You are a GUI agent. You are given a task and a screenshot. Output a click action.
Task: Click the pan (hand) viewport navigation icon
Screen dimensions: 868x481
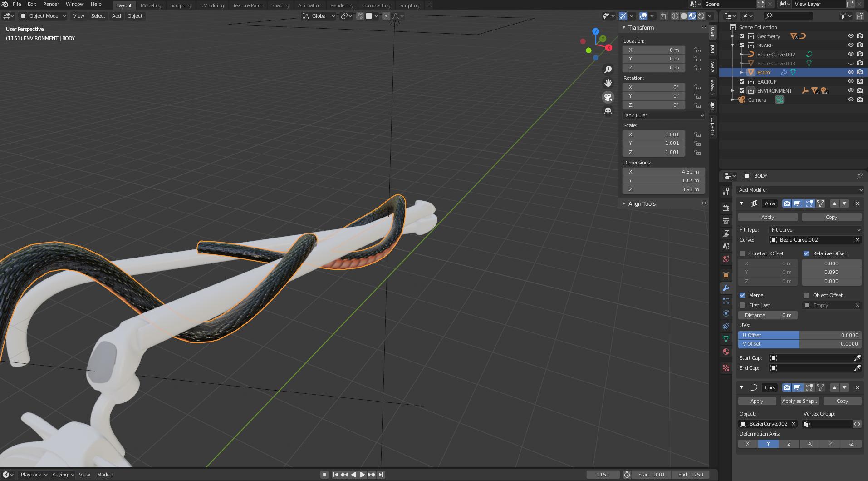[x=608, y=83]
